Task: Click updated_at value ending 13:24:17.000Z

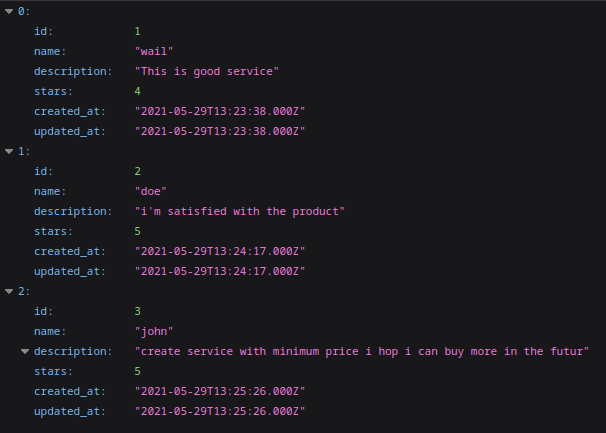Action: pyautogui.click(x=219, y=271)
